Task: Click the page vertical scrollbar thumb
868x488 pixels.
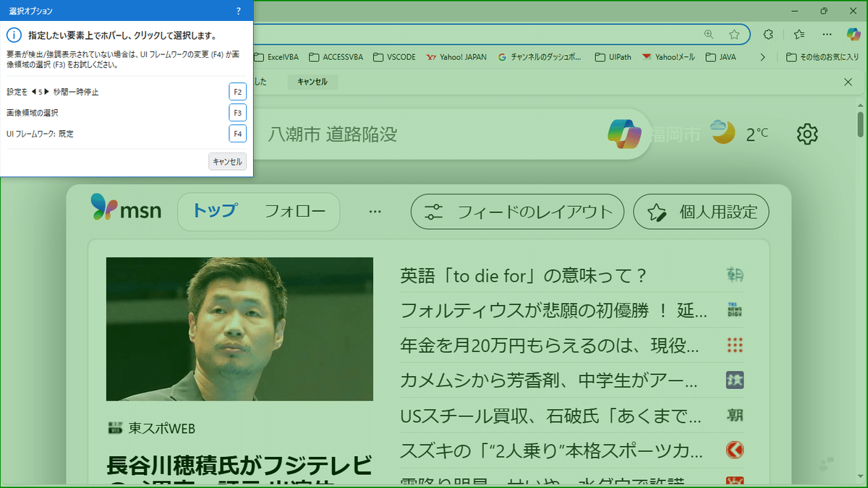Action: [x=860, y=124]
